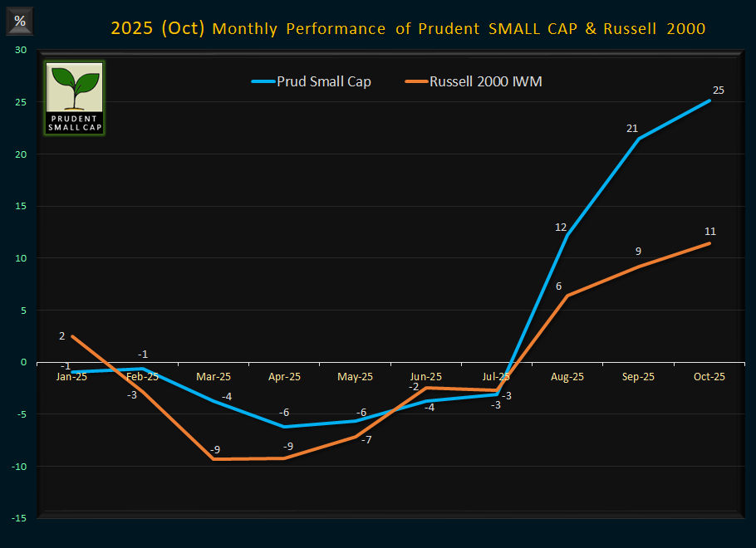Click the blue Prud Small Cap legend line marker
The image size is (756, 548).
pyautogui.click(x=262, y=81)
